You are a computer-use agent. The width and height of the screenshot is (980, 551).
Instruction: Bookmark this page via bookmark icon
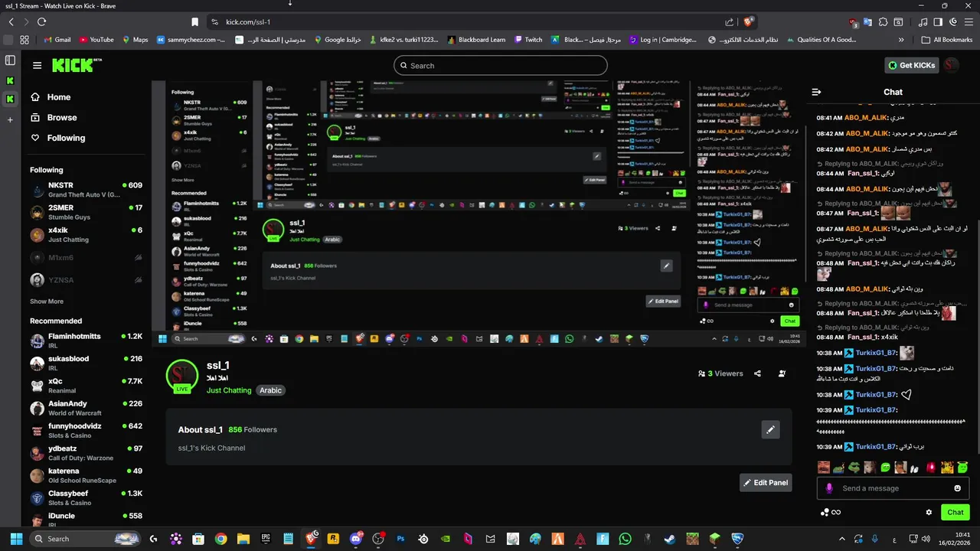194,22
